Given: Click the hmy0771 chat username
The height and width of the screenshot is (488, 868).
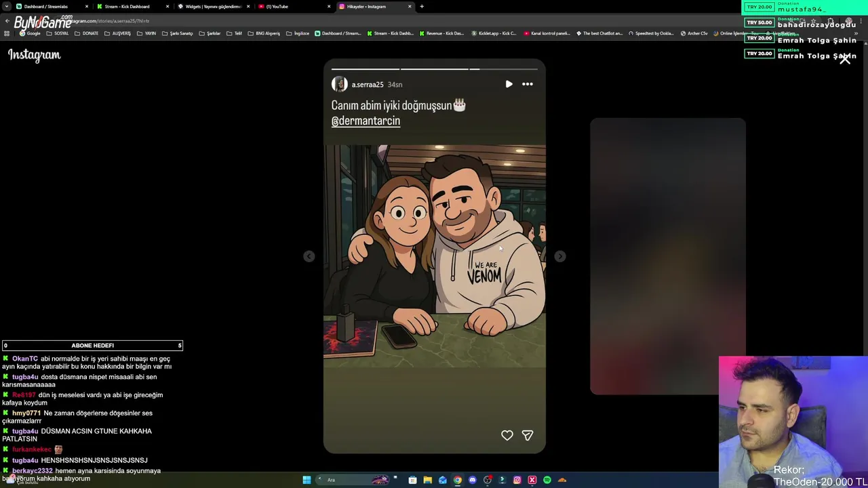Looking at the screenshot, I should [x=26, y=413].
